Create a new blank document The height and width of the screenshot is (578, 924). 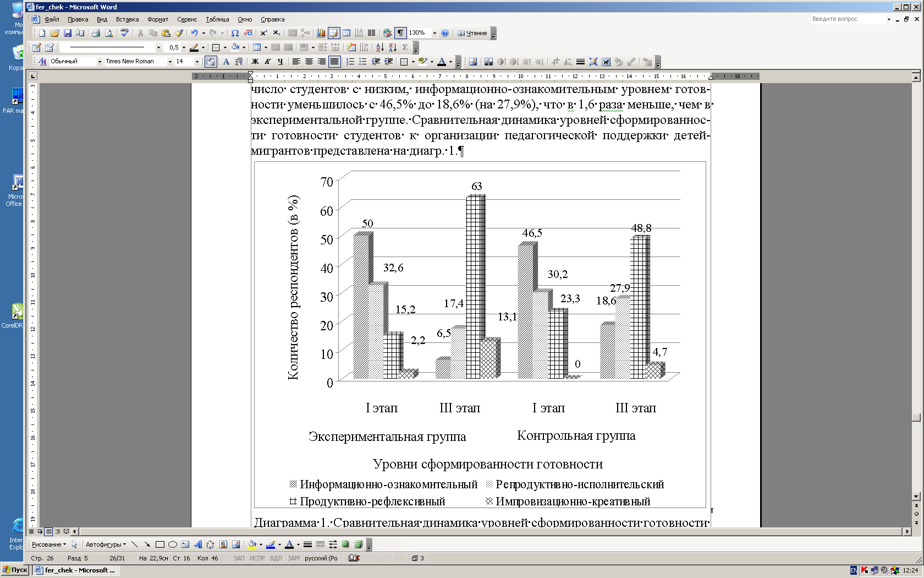tap(42, 33)
